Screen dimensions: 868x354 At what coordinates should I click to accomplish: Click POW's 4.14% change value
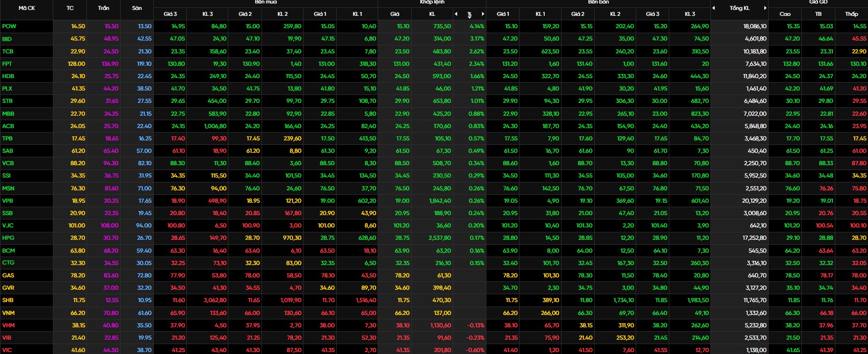tap(477, 26)
